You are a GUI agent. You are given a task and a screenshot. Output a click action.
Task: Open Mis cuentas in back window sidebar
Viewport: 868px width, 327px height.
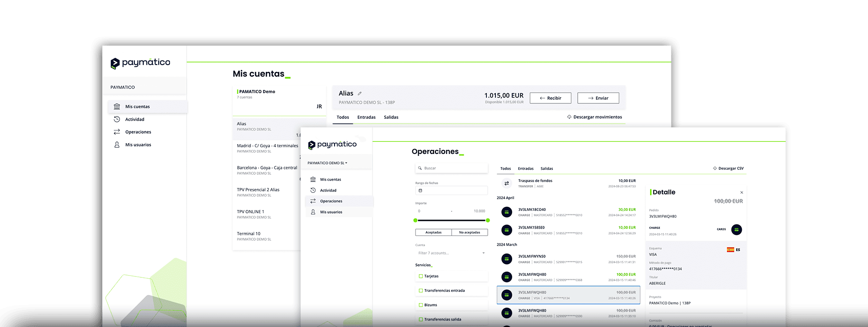[x=147, y=107]
